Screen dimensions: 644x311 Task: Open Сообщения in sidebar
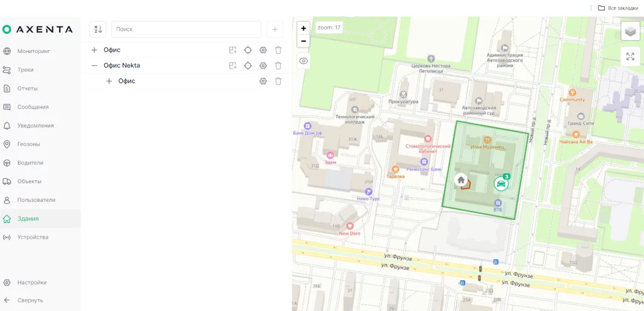coord(33,107)
